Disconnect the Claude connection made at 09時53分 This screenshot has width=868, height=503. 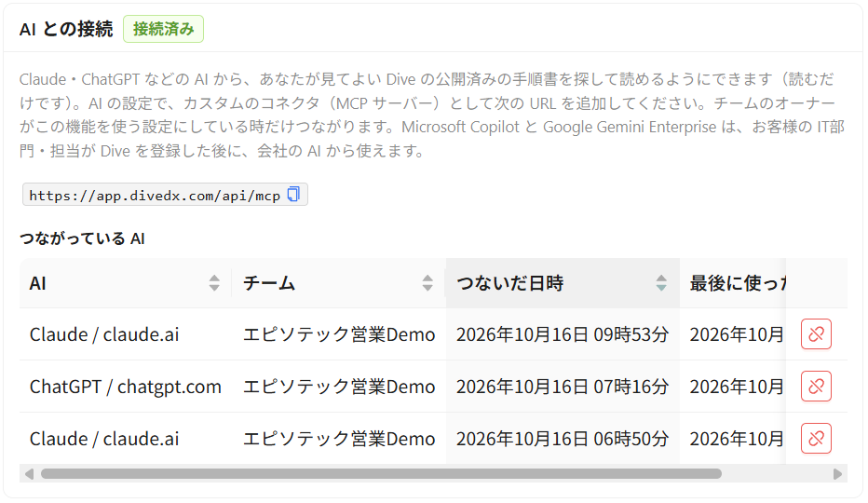pos(816,334)
